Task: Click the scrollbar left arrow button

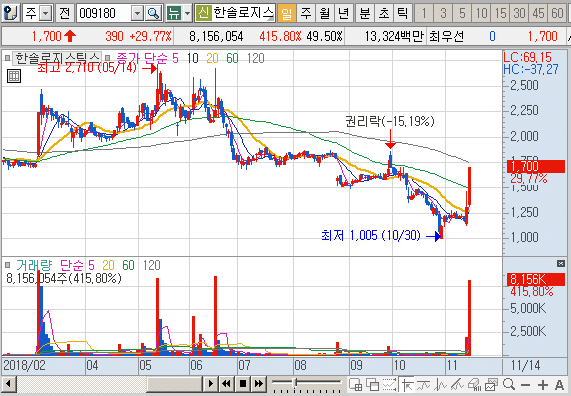Action: click(x=8, y=384)
